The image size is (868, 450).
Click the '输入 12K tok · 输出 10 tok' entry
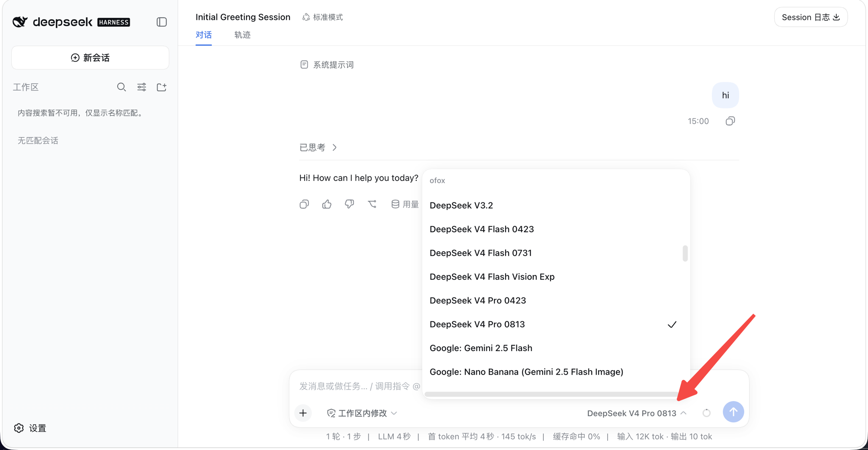664,437
